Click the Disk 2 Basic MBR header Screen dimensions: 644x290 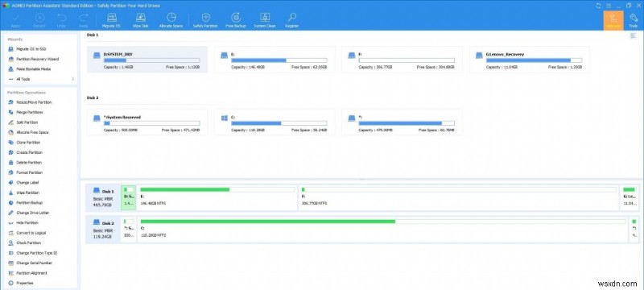[x=103, y=230]
